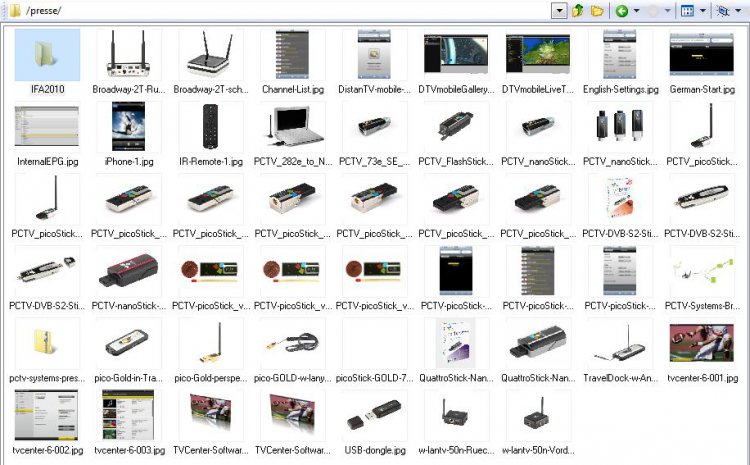Go up one folder level with green arrow
The width and height of the screenshot is (750, 465).
tap(578, 10)
